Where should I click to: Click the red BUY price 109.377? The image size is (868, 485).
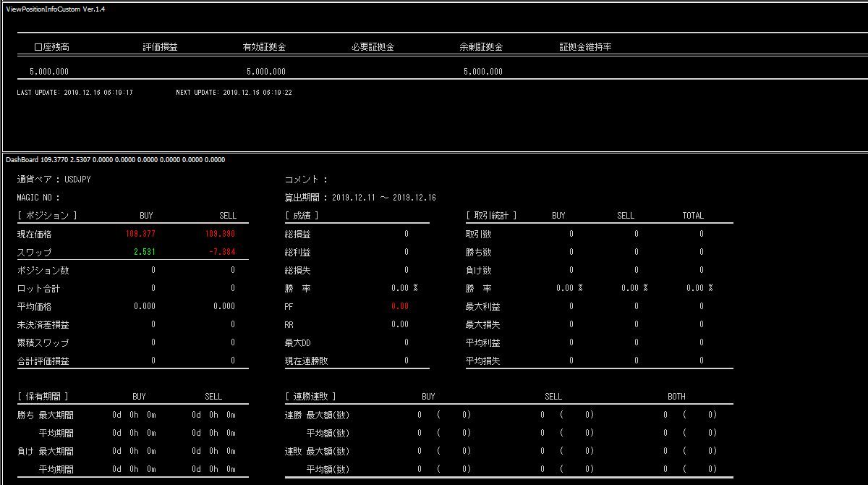tap(140, 235)
